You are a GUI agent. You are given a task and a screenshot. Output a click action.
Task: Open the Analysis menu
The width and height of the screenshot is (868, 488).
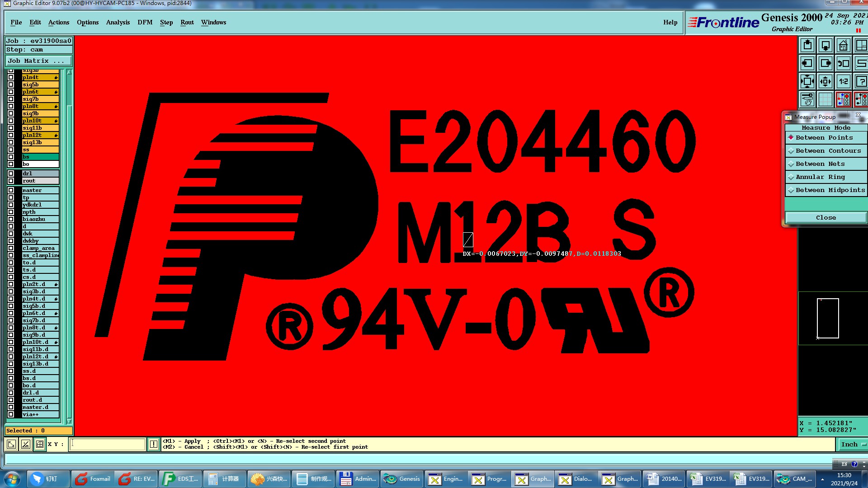[118, 23]
